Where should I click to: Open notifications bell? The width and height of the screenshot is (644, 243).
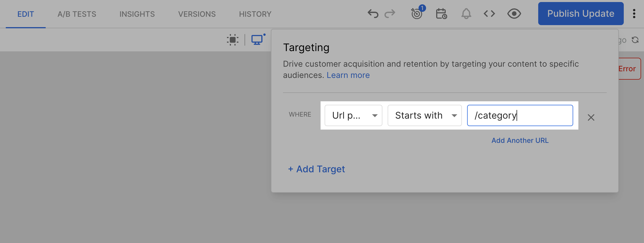click(466, 14)
